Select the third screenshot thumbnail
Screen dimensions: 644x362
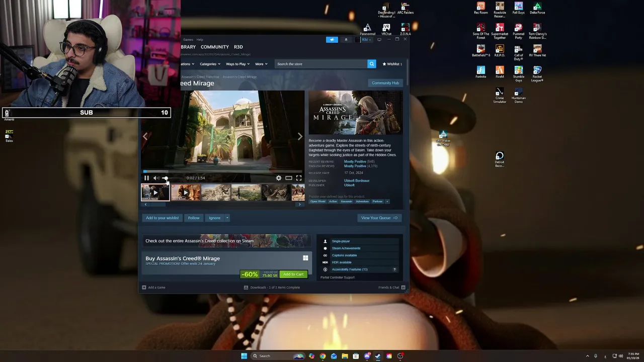pyautogui.click(x=216, y=193)
